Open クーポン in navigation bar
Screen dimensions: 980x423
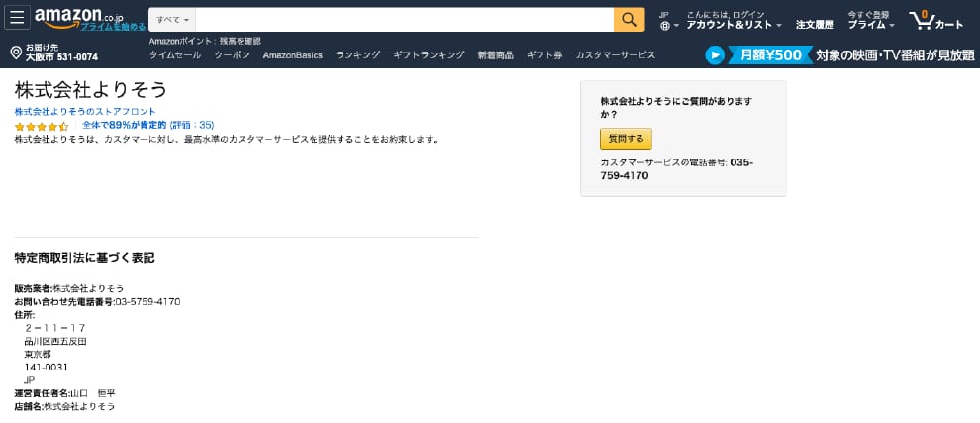click(x=232, y=55)
